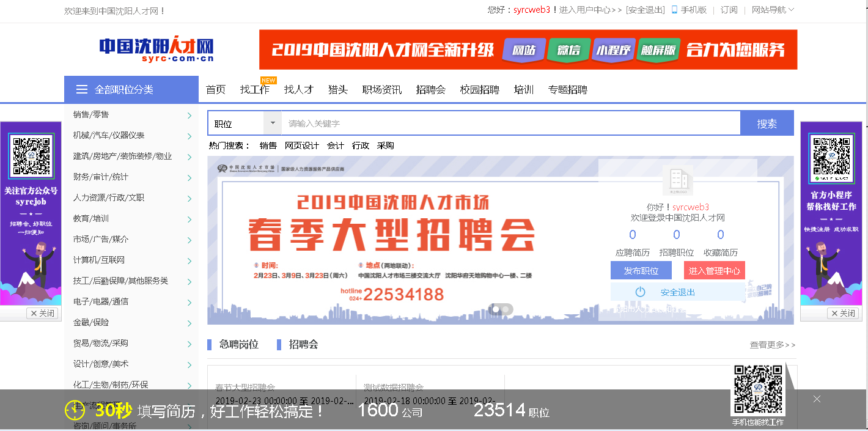This screenshot has height=431, width=868.
Task: Click the 应聘简历 count
Action: point(633,235)
